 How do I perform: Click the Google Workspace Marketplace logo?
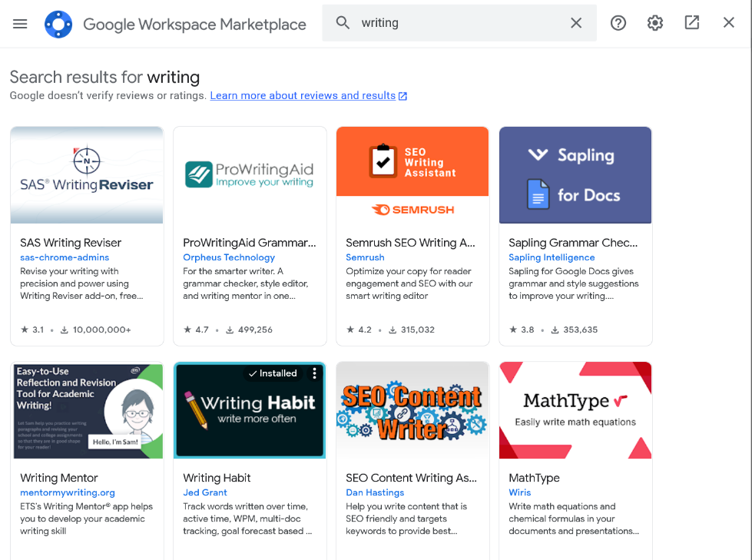pyautogui.click(x=58, y=24)
